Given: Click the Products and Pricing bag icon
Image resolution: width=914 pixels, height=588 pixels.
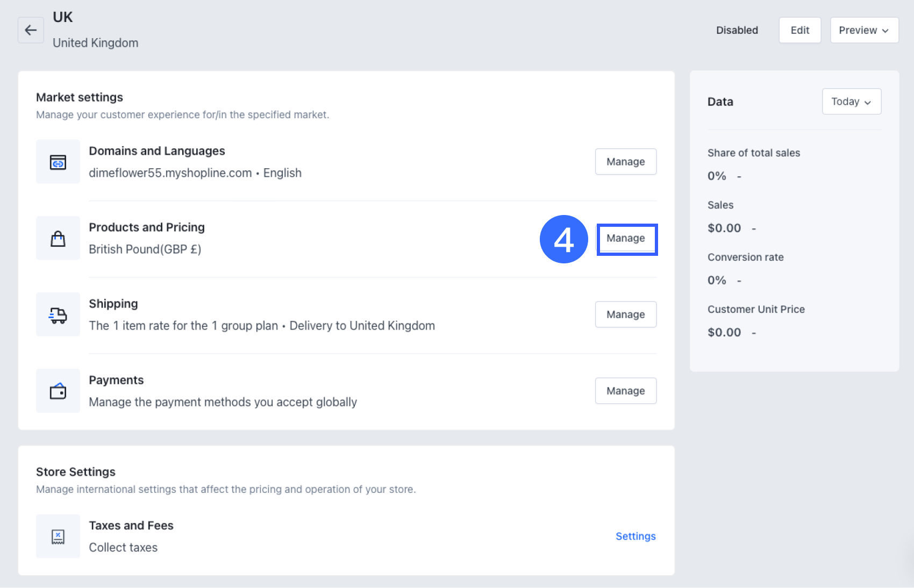Looking at the screenshot, I should [58, 239].
